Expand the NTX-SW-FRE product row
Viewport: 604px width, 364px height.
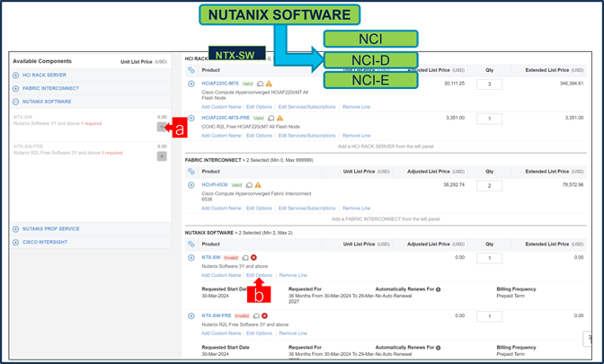click(191, 315)
